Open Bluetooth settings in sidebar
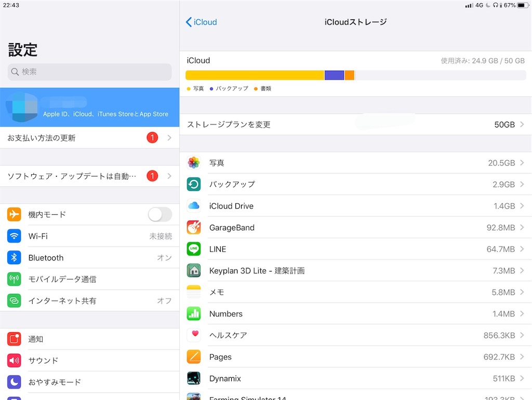This screenshot has width=532, height=400. point(89,257)
